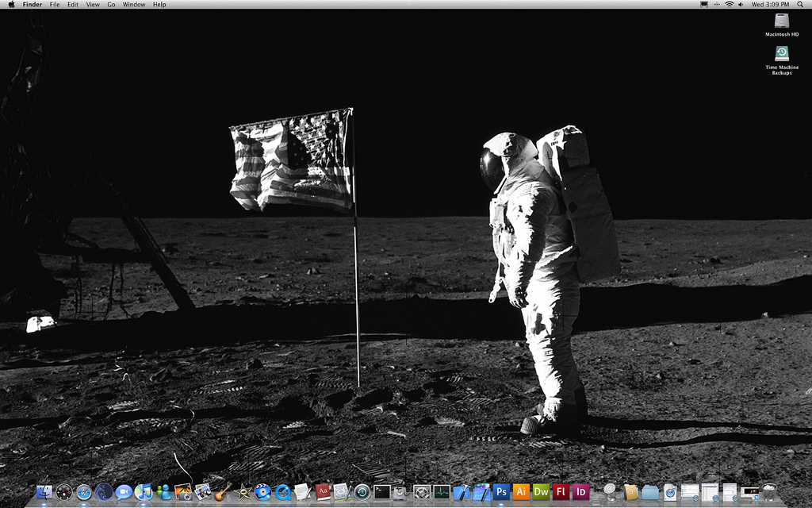Open Adobe InDesign from the Dock
The height and width of the screenshot is (508, 812).
coord(580,492)
